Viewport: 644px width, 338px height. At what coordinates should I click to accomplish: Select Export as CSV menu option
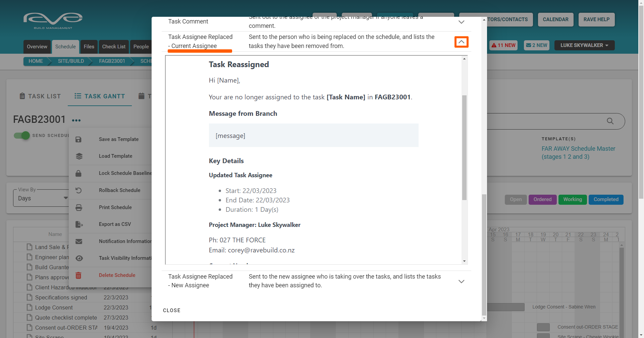point(115,224)
